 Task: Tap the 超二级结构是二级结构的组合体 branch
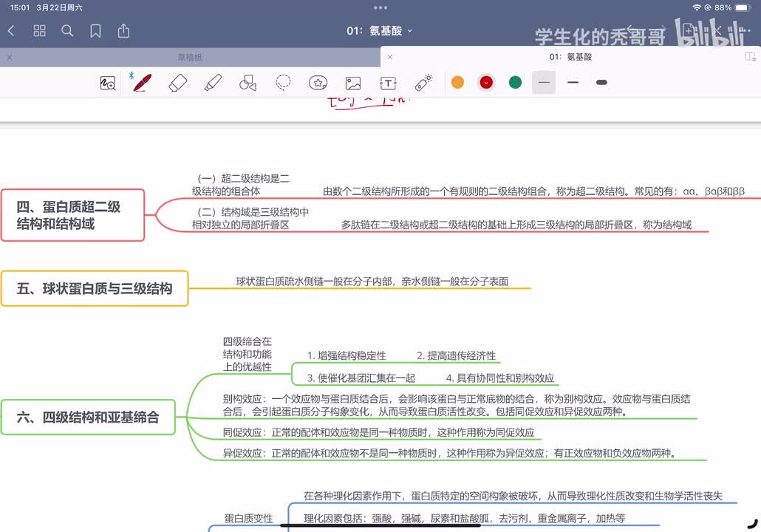[241, 185]
